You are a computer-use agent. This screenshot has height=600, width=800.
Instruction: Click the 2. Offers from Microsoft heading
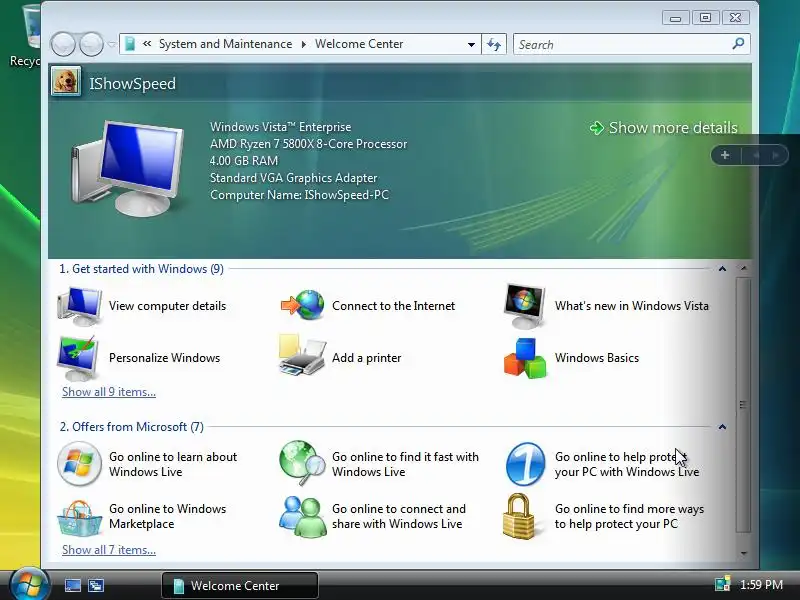[x=132, y=427]
